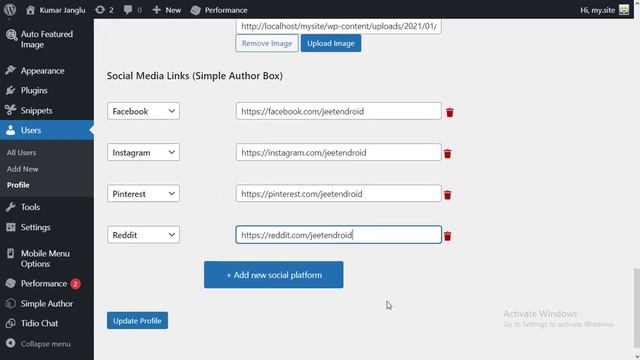
Task: Open the updates icon showing 2
Action: (104, 10)
